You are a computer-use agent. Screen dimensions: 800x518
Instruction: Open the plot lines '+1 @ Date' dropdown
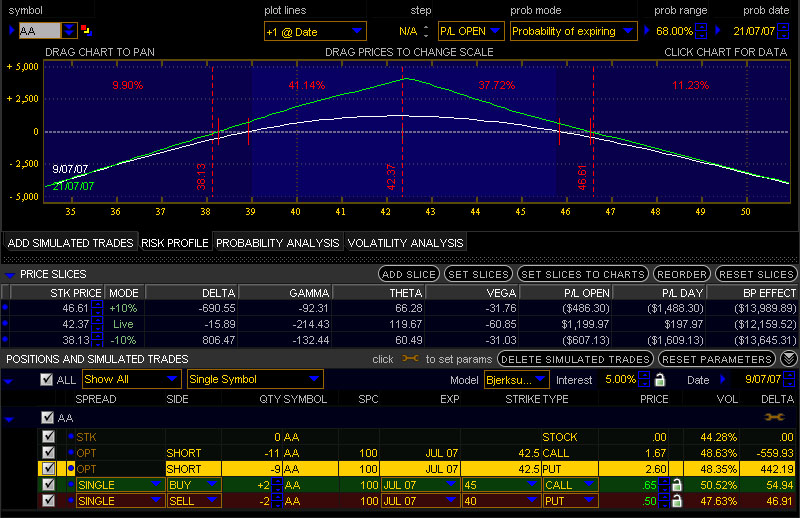(x=314, y=31)
